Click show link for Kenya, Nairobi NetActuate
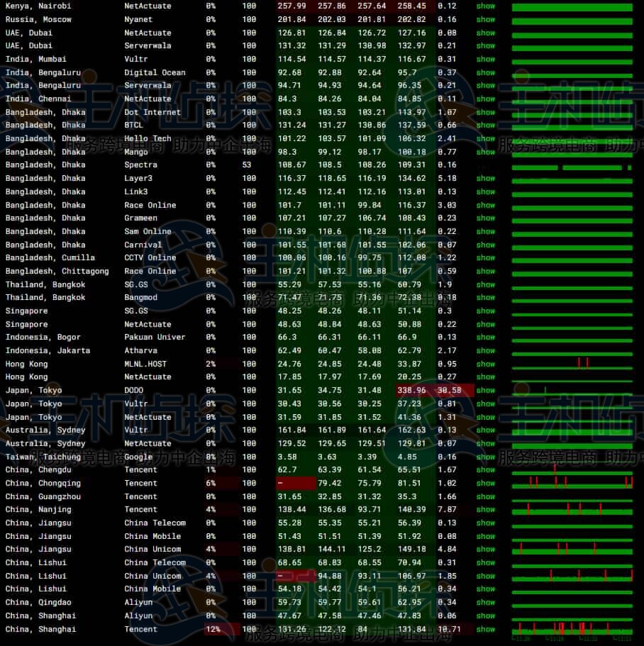This screenshot has height=646, width=644. click(485, 6)
